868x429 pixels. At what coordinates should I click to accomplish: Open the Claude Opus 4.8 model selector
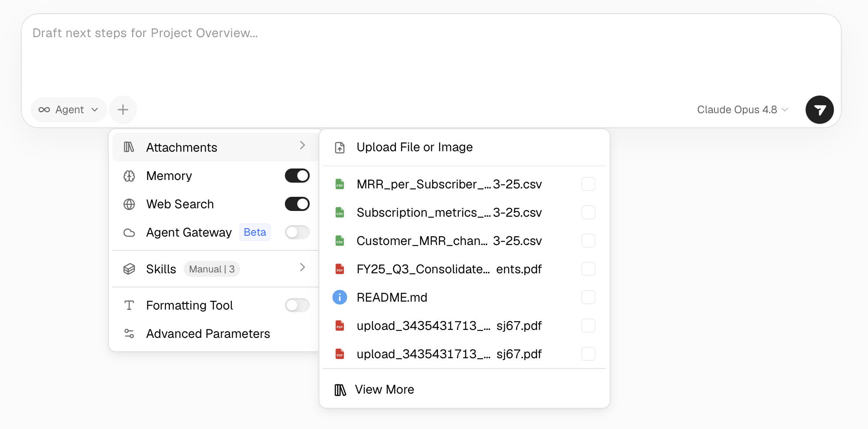tap(742, 110)
